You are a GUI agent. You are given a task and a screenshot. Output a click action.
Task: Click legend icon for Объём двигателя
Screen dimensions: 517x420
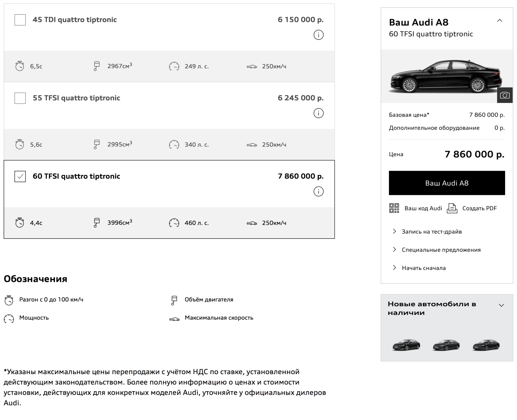click(174, 300)
